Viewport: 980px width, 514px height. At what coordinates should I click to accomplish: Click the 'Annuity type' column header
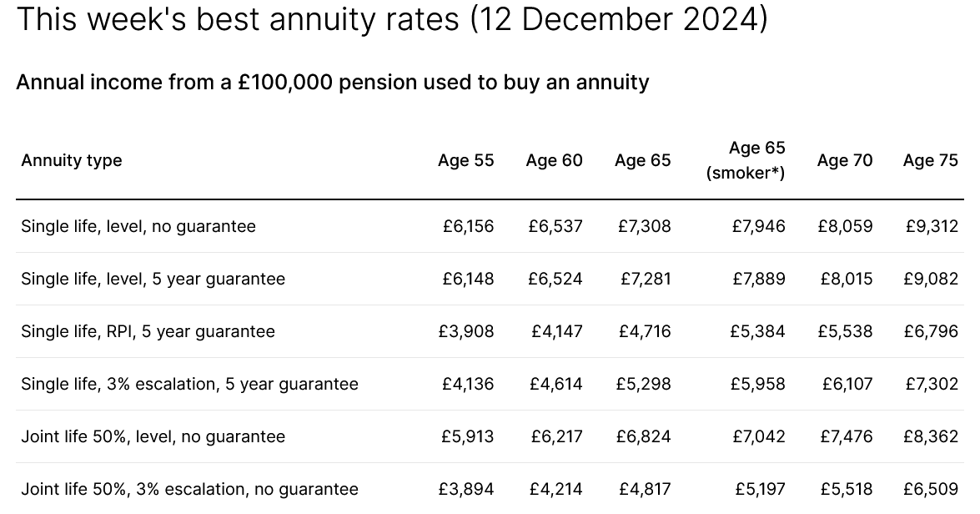(x=72, y=160)
